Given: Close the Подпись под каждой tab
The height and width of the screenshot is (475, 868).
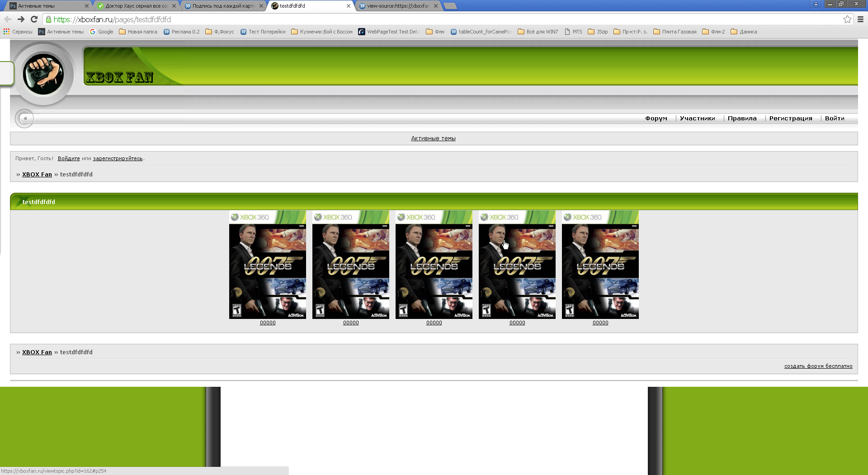Looking at the screenshot, I should [x=261, y=6].
